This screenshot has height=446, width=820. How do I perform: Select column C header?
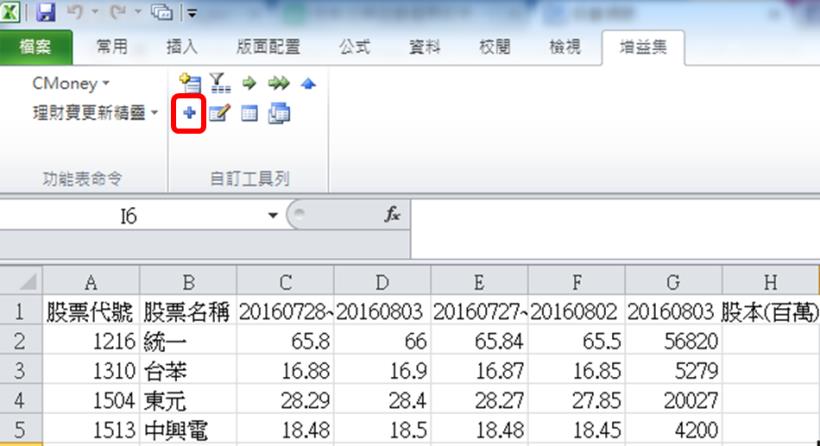click(x=286, y=282)
